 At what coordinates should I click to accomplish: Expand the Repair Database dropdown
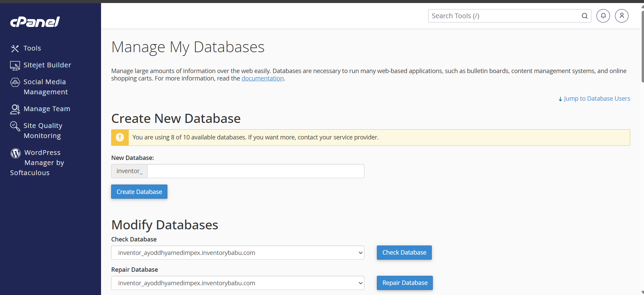tap(238, 283)
